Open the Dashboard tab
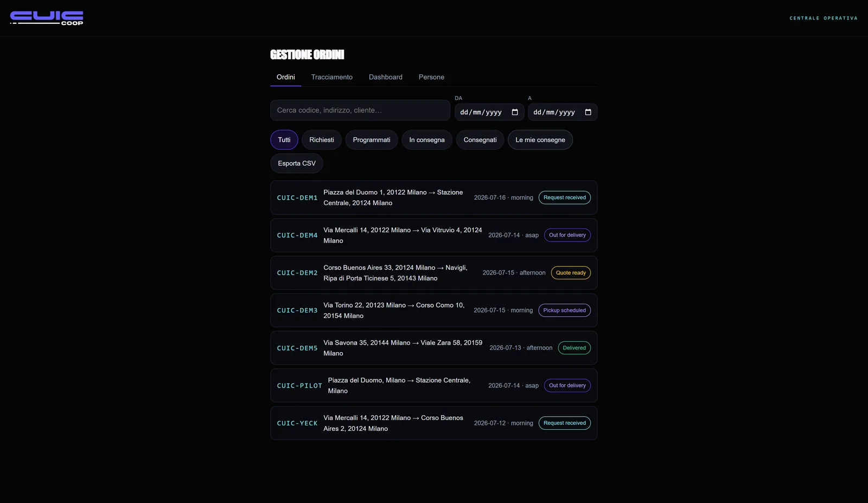Screen dimensions: 868x503 tap(386, 77)
